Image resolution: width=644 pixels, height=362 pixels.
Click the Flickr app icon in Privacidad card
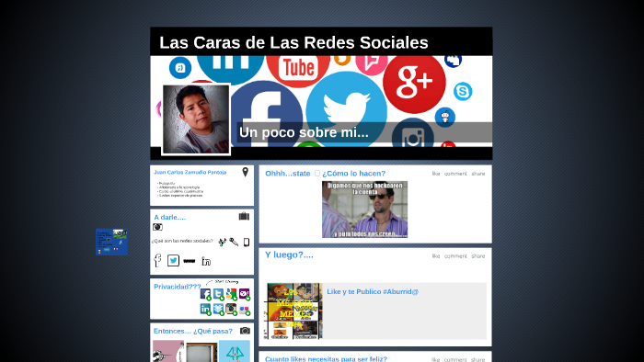(x=245, y=310)
